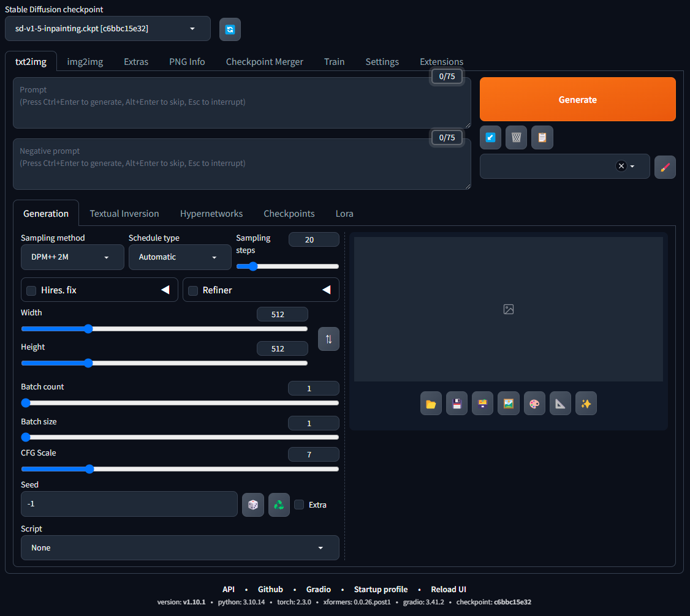This screenshot has width=690, height=616.
Task: Switch to Hypernetworks tab
Action: point(211,214)
